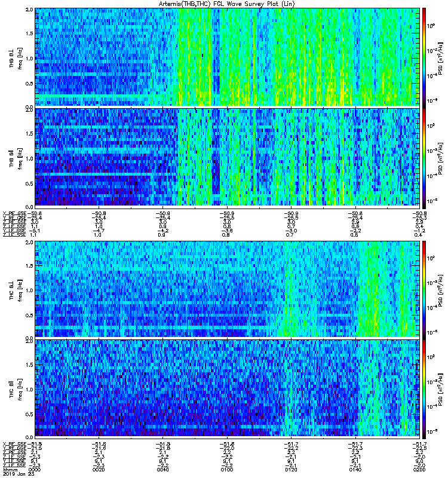Click the time tick label '0000'
This screenshot has width=448, height=478.
click(x=34, y=470)
